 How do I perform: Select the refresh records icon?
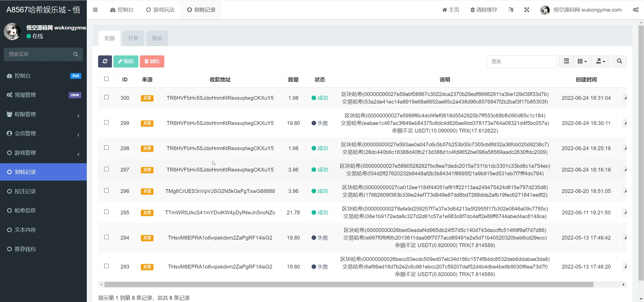[x=105, y=61]
